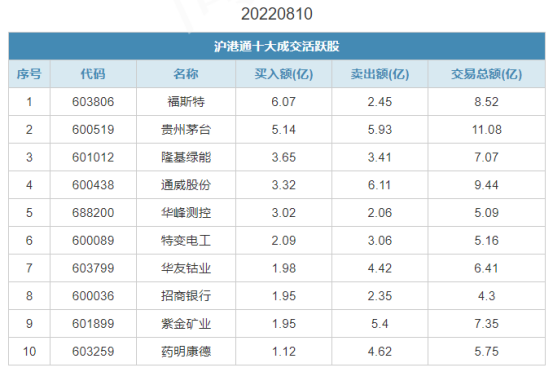Screen dimensions: 554x372
Task: Click stock name 隆基绿能
Action: [x=186, y=157]
